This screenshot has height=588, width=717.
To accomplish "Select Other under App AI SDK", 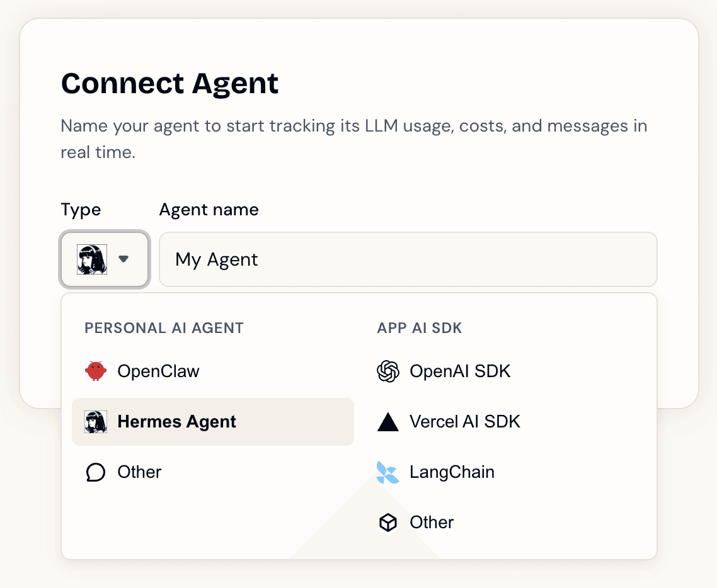I will pos(431,522).
